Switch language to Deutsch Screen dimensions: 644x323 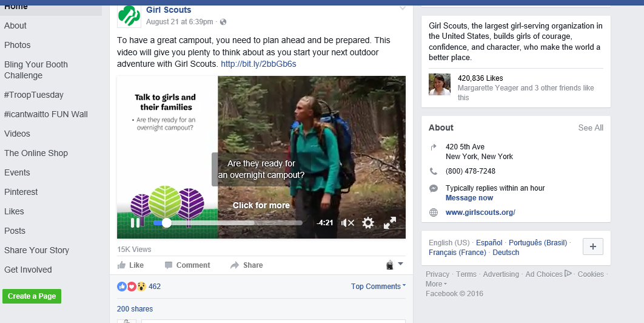click(506, 253)
